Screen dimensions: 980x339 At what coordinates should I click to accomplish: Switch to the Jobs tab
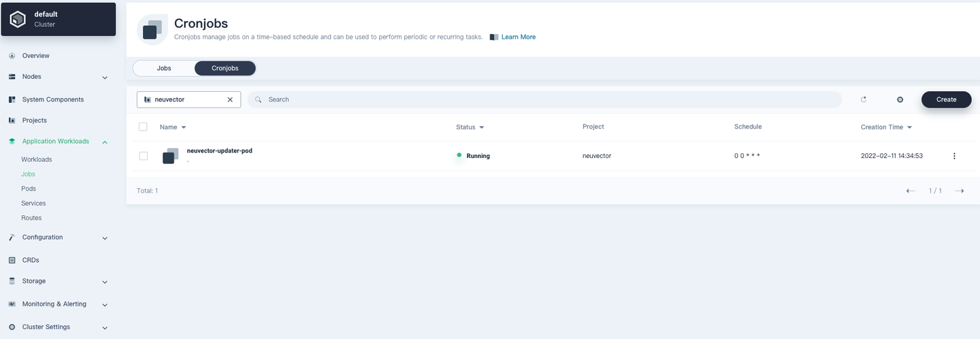pos(164,69)
